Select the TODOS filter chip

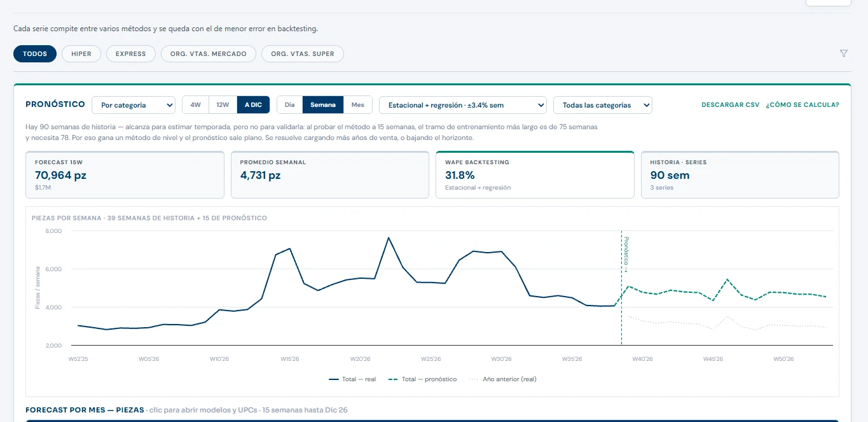click(x=35, y=54)
